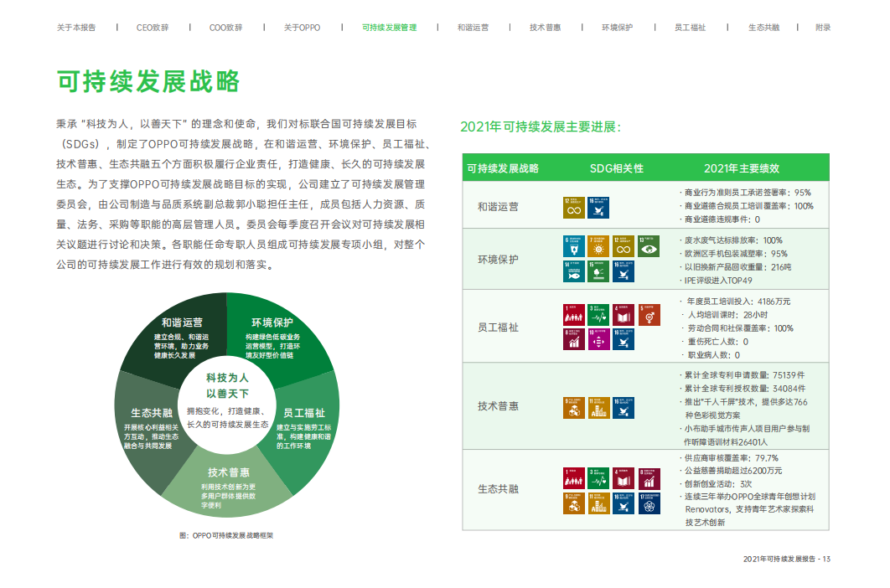This screenshot has height=588, width=890.
Task: Open 员工福祉 in the top navigation
Action: (x=690, y=28)
